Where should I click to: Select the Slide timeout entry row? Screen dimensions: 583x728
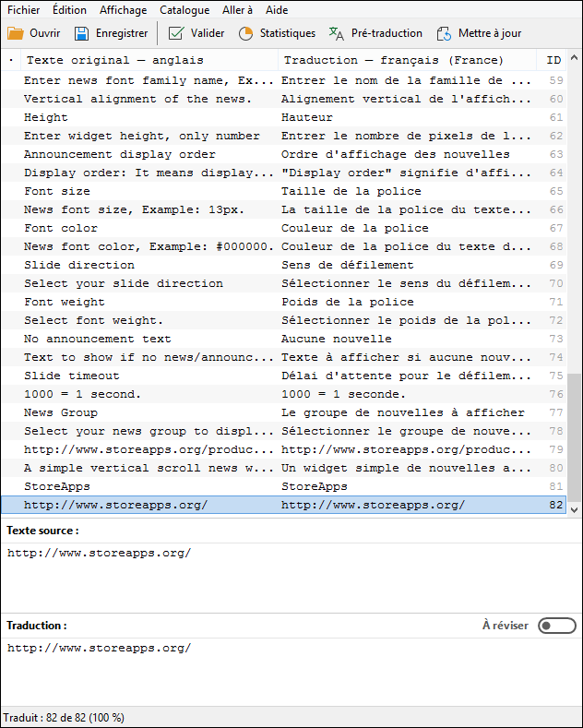click(x=283, y=376)
